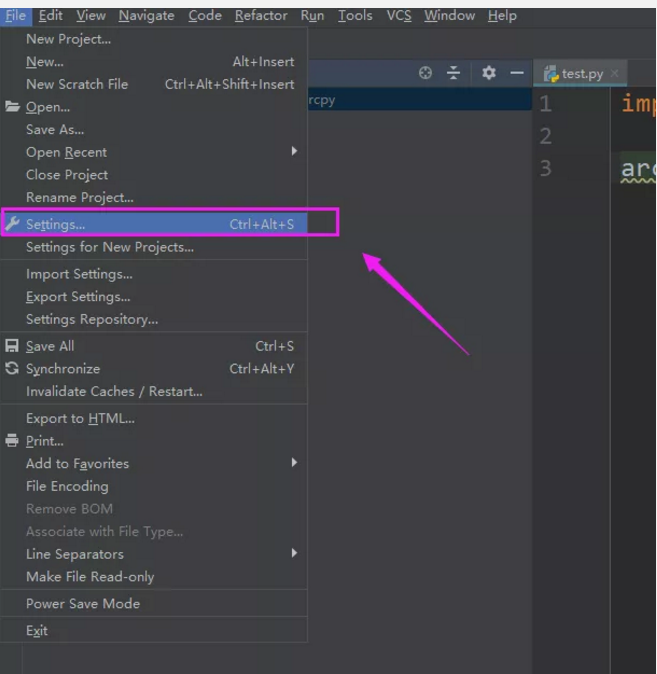Image resolution: width=657 pixels, height=674 pixels.
Task: Select Close Project entry
Action: 154,175
